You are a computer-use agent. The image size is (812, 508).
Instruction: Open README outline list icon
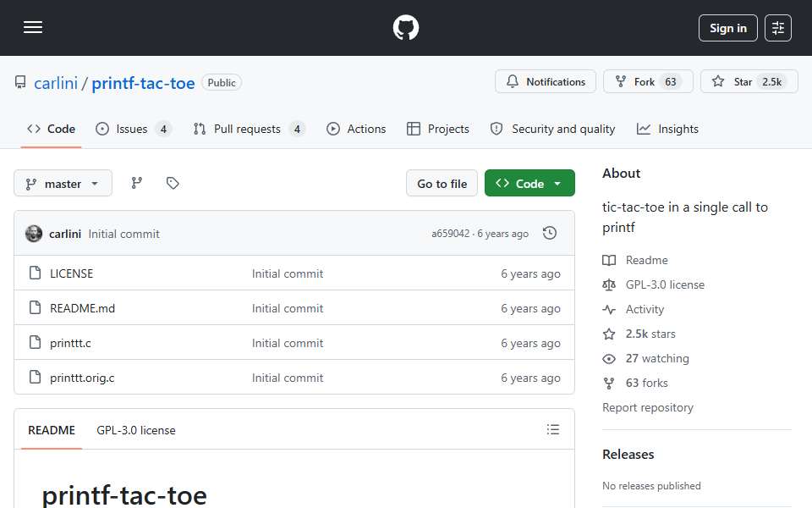pos(553,429)
